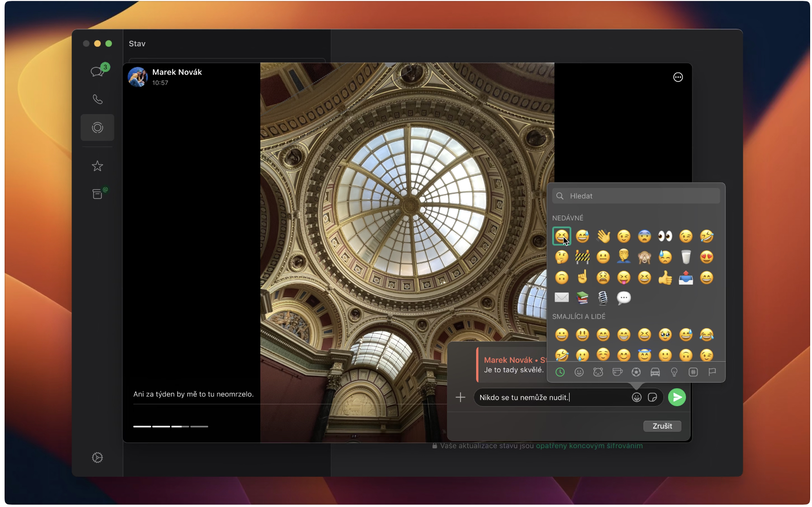
Task: Open the archived channels icon in sidebar
Action: (97, 193)
